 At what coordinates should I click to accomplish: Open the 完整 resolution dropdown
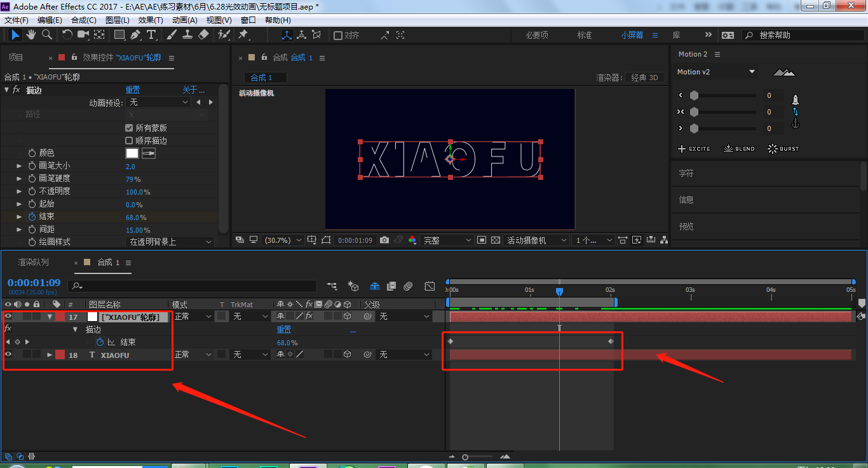447,240
